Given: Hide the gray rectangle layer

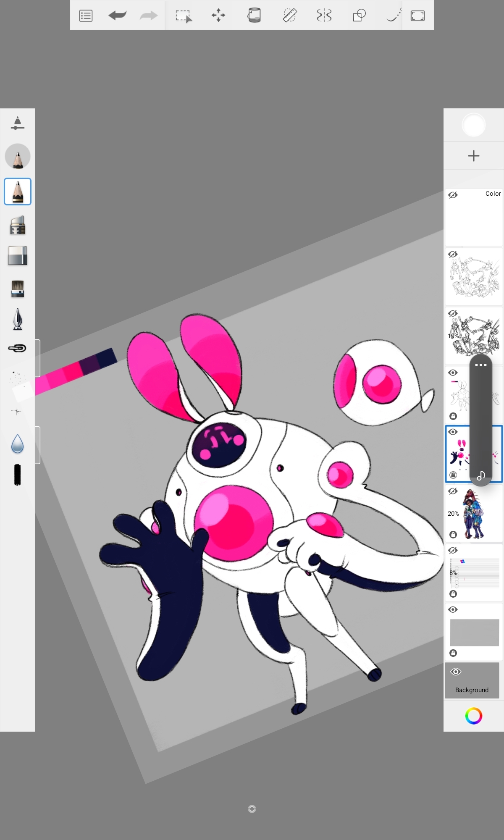Looking at the screenshot, I should (453, 610).
